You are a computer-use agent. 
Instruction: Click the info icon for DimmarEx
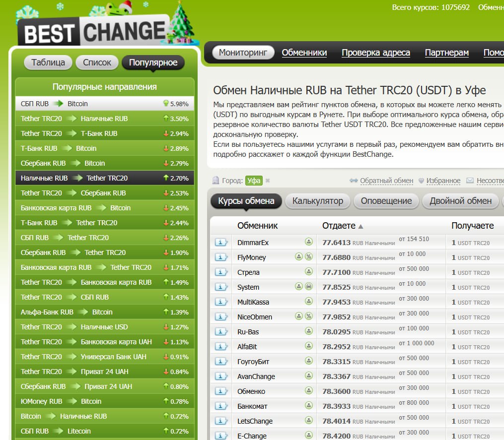coord(221,243)
